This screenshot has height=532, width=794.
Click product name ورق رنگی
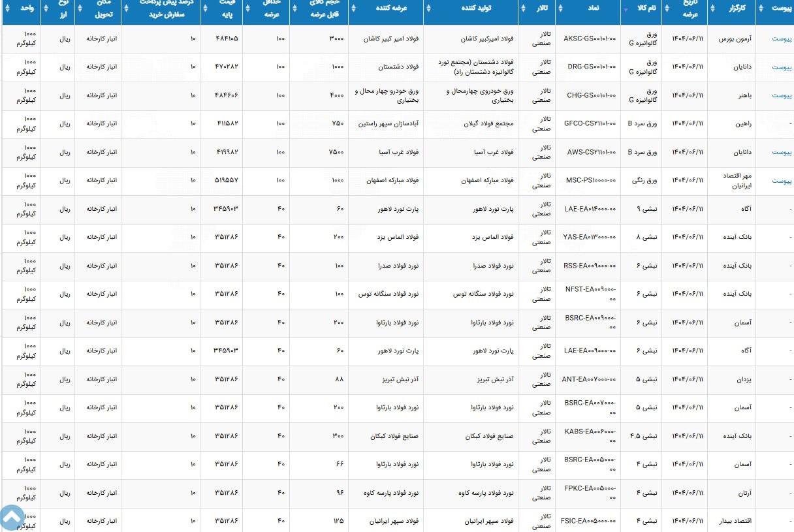pos(644,181)
